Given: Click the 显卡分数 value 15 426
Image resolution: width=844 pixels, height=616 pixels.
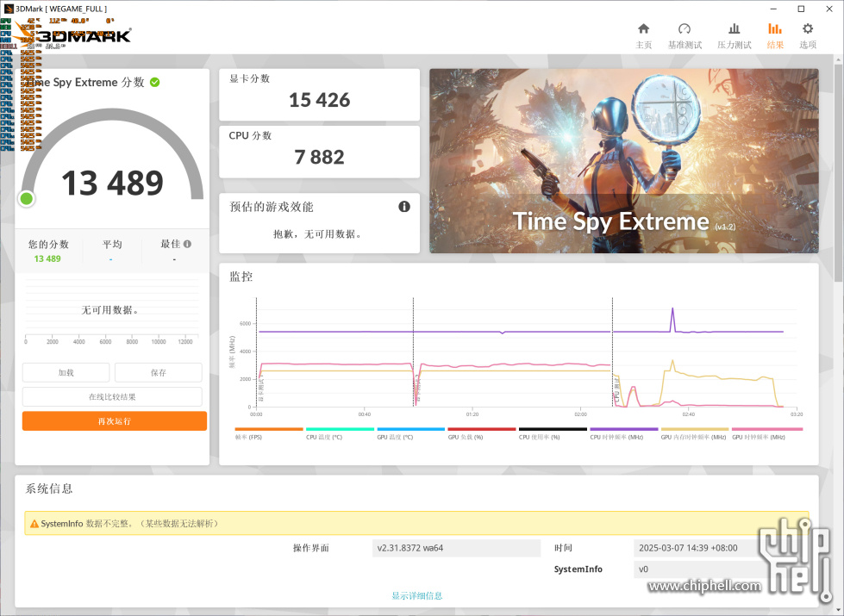Looking at the screenshot, I should click(319, 100).
